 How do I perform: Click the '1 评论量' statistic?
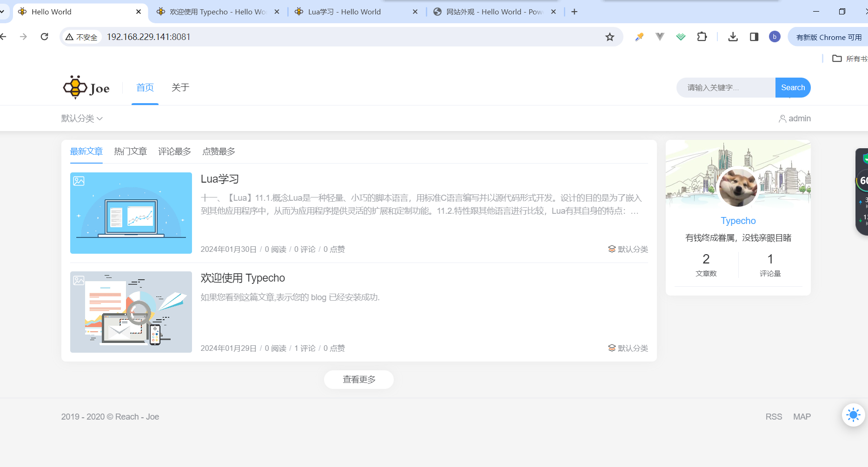(x=770, y=265)
